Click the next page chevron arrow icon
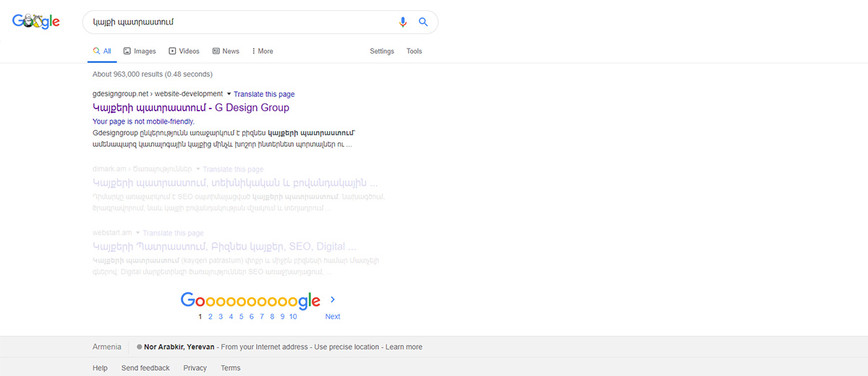This screenshot has width=868, height=376. (x=333, y=299)
